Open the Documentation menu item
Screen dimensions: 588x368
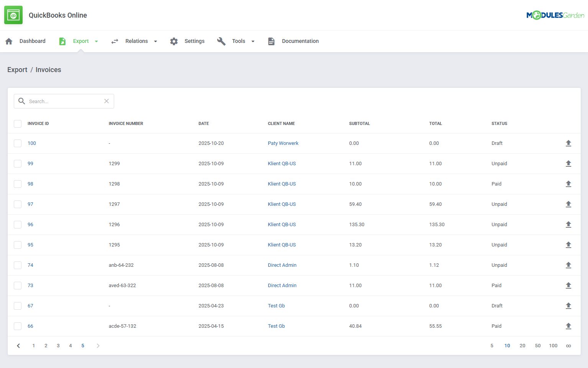click(x=300, y=41)
